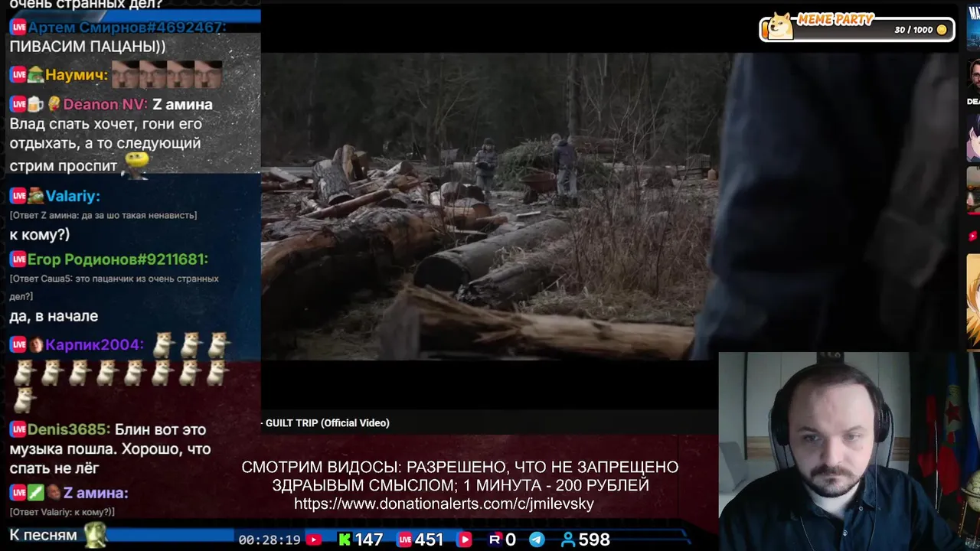The image size is (980, 551).
Task: Click the Telegram icon in status bar
Action: point(537,540)
